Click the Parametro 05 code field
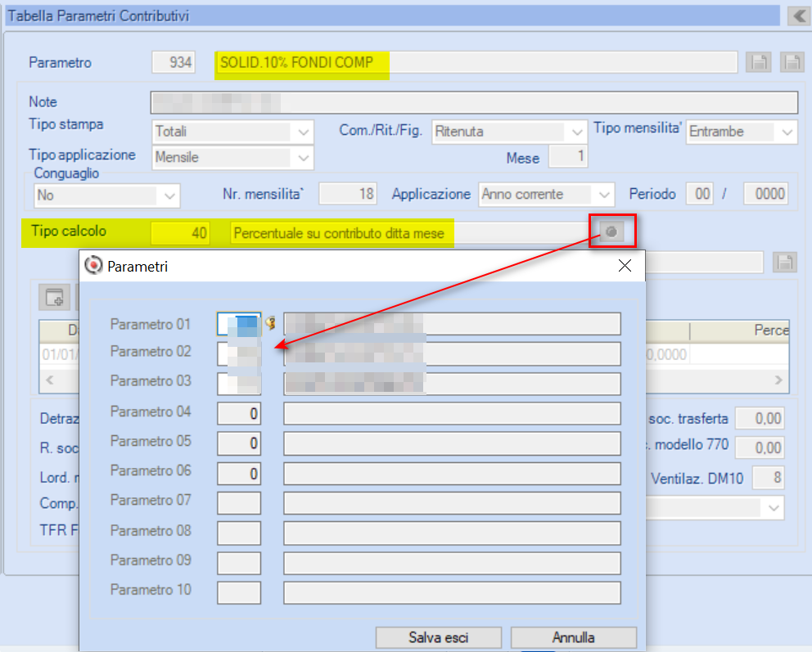 pyautogui.click(x=239, y=443)
